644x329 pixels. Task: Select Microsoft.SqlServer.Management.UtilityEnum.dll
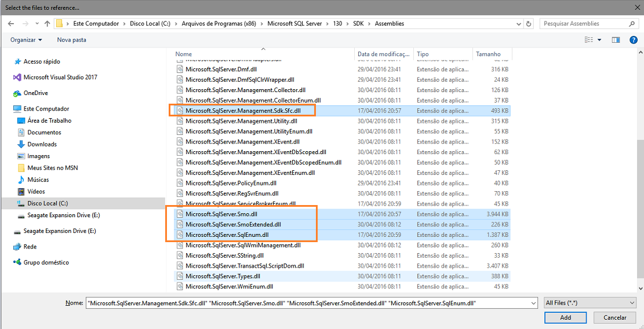249,131
